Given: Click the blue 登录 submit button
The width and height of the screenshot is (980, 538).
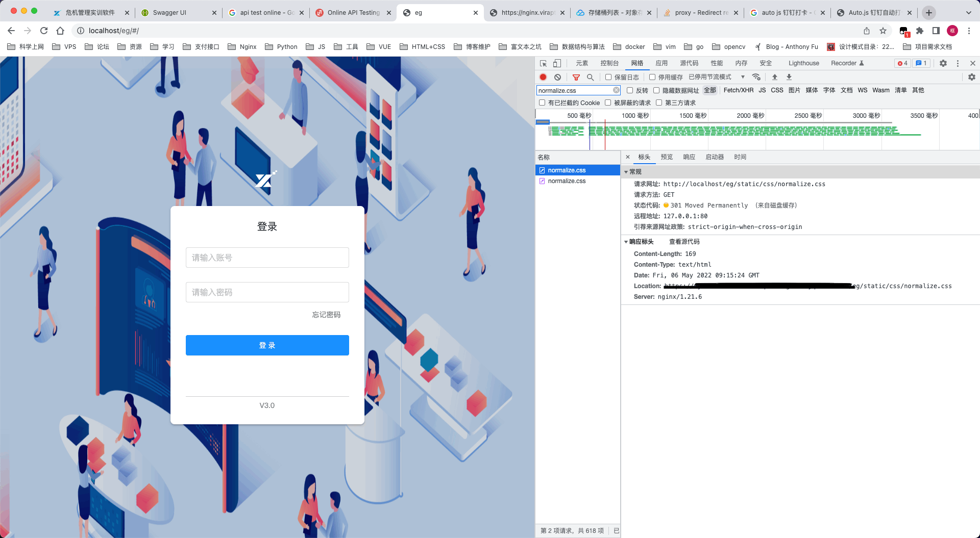Looking at the screenshot, I should pos(267,345).
